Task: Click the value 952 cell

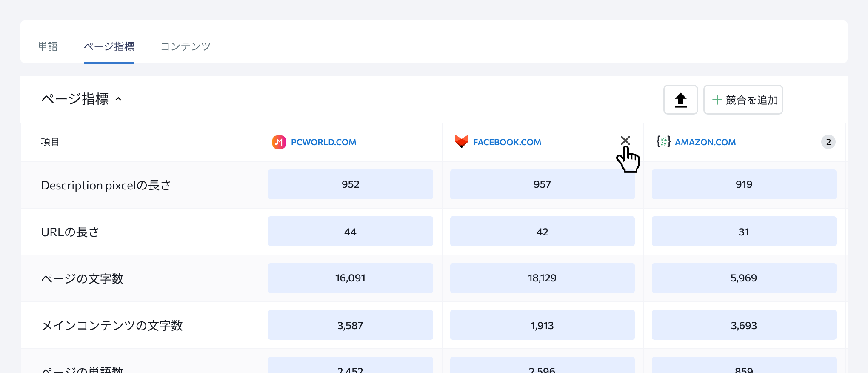Action: (351, 184)
